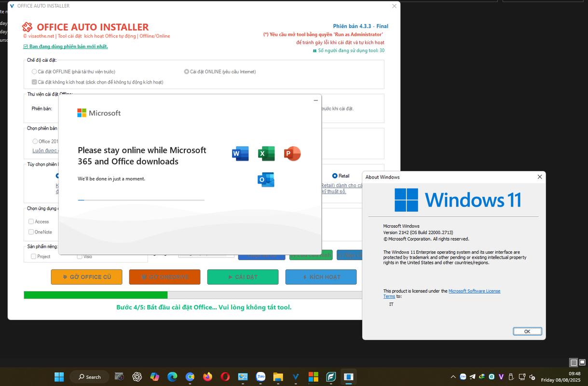This screenshot has width=588, height=386.
Task: Click list view icon above clock
Action: [x=574, y=362]
